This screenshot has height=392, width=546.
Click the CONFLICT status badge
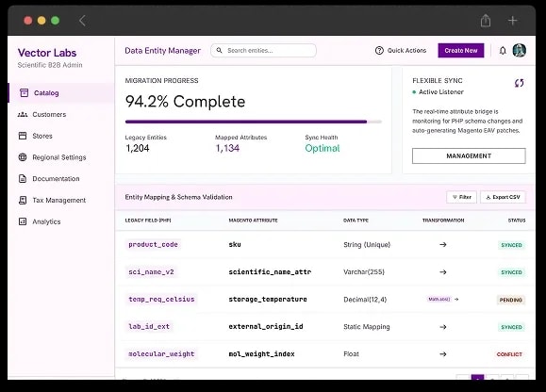[509, 354]
